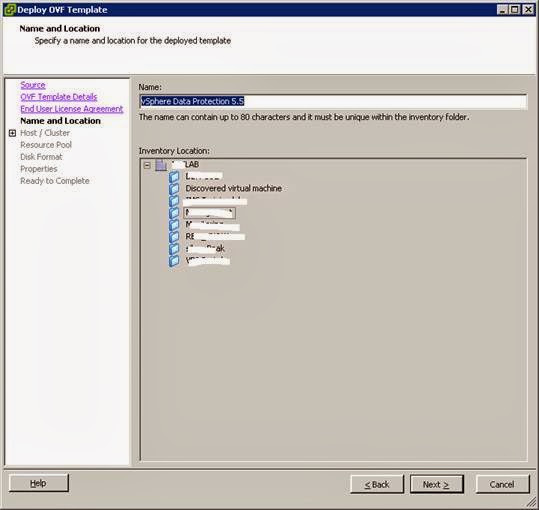Go back with the Back button
This screenshot has height=510, width=539.
tap(377, 484)
